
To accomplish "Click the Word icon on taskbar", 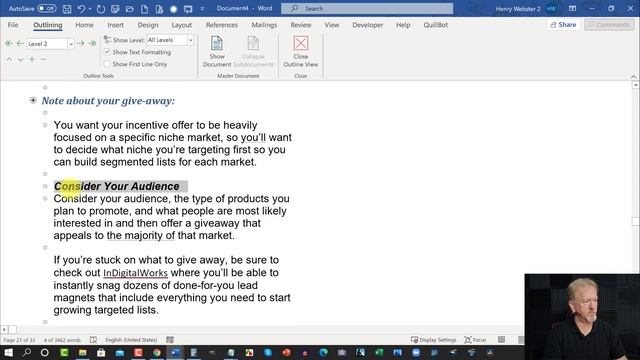I will pyautogui.click(x=176, y=352).
